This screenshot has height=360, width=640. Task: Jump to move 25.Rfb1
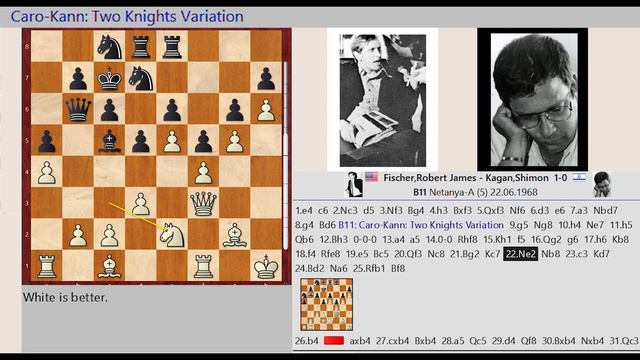click(369, 269)
